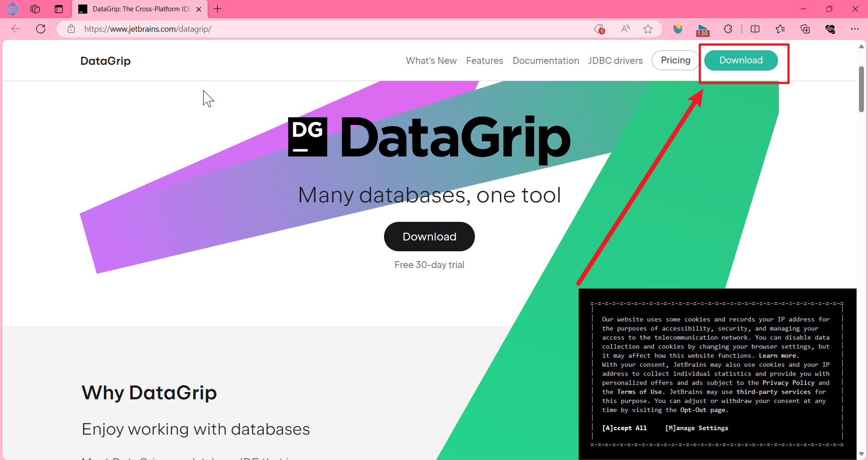Image resolution: width=868 pixels, height=460 pixels.
Task: Open a new tab with plus icon
Action: click(218, 9)
